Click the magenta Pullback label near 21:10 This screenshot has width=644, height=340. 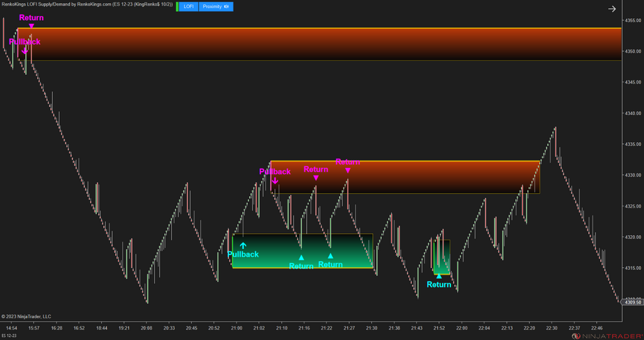click(x=275, y=172)
